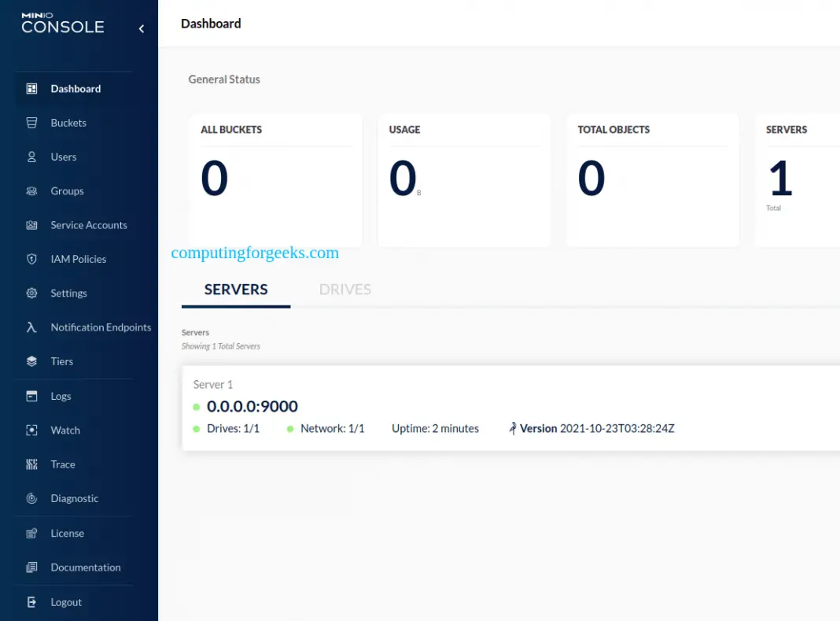Viewport: 840px width, 621px height.
Task: Select the SERVERS tab
Action: 235,289
